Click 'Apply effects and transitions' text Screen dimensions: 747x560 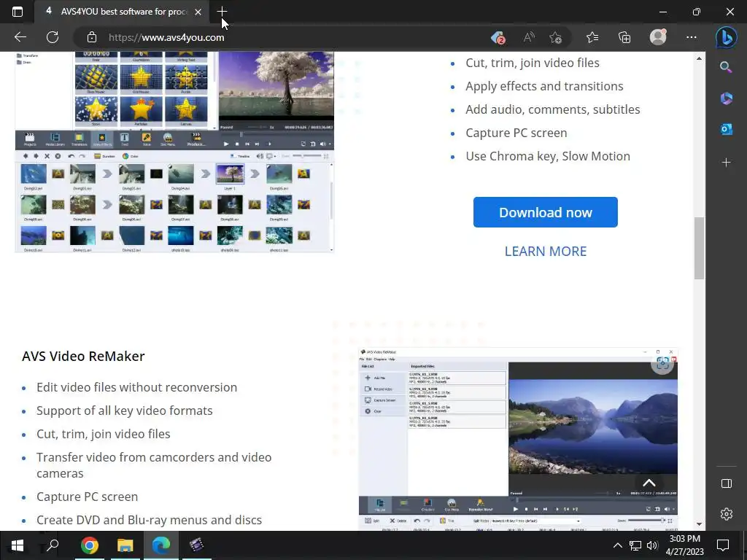544,86
